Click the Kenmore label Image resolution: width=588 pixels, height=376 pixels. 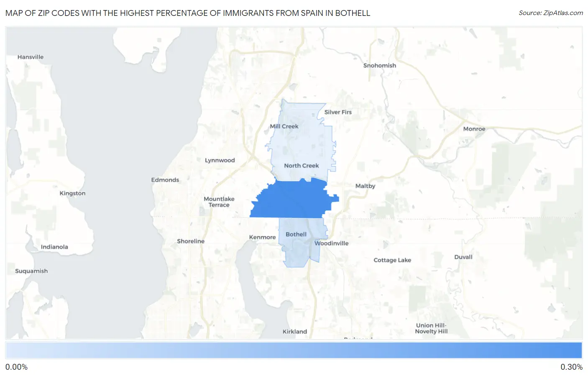[262, 237]
